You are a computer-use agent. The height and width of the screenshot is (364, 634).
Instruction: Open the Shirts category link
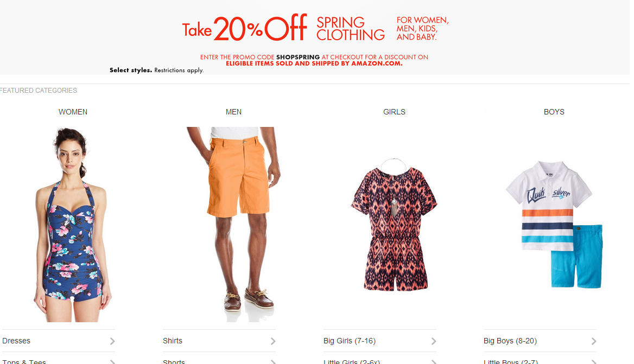pos(173,341)
